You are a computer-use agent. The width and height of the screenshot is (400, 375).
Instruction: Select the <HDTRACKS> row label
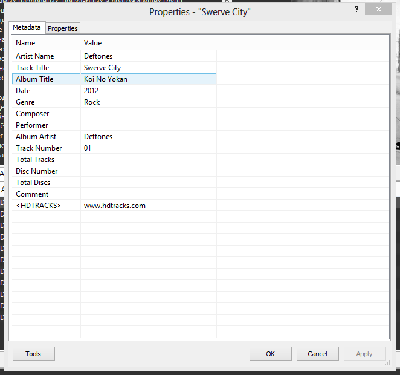pos(38,205)
